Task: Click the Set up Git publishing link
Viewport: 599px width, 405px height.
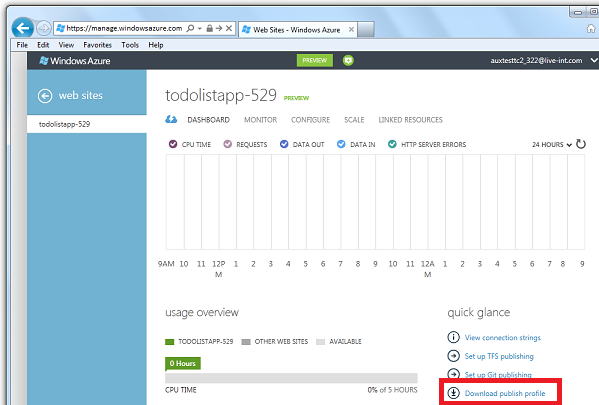Action: point(498,374)
